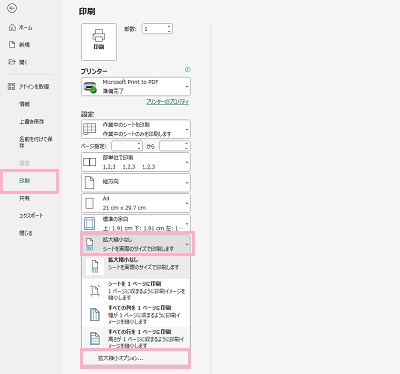The image size is (400, 374).
Task: Click the fit-all-columns icon in the list
Action: (x=95, y=315)
